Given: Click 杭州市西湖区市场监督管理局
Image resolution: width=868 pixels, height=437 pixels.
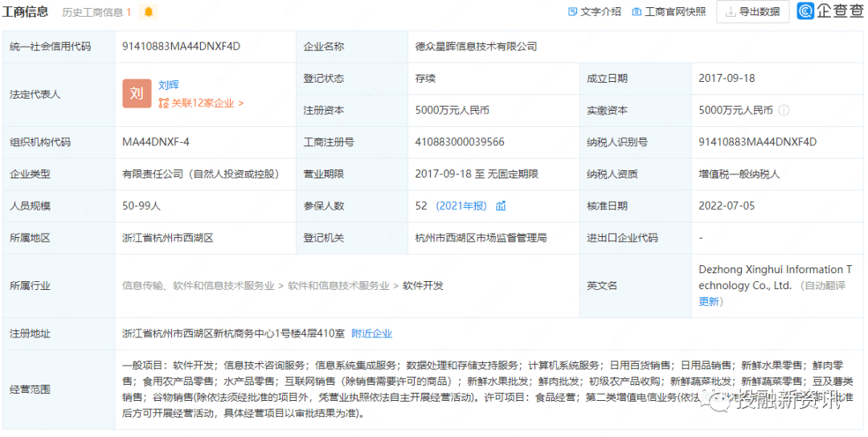Looking at the screenshot, I should pos(481,238).
